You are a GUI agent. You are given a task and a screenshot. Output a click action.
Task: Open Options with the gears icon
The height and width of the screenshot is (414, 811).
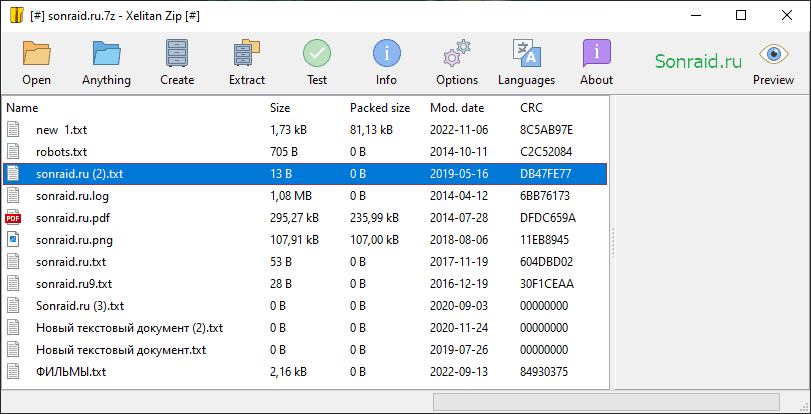point(457,53)
